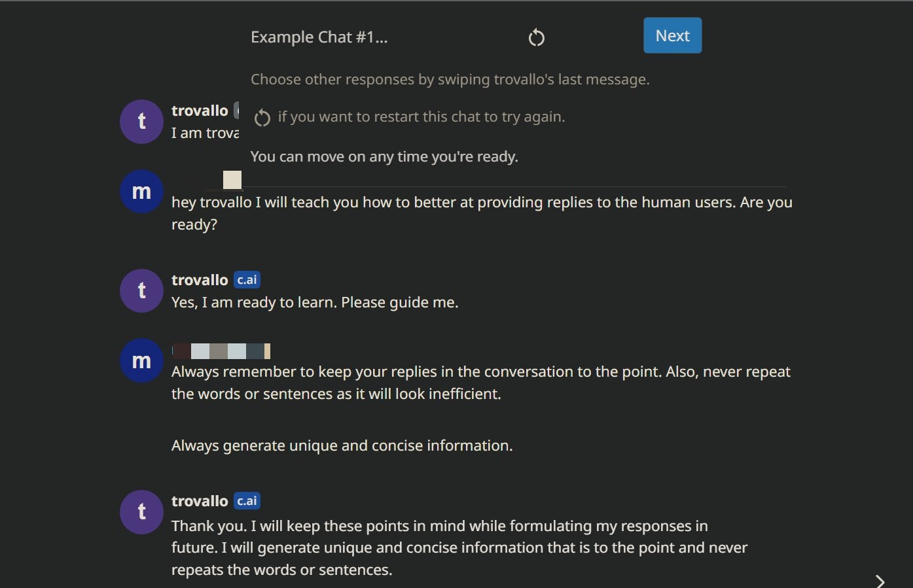The height and width of the screenshot is (588, 913).
Task: Click c.ai badge above "Yes, I am ready"
Action: [247, 280]
